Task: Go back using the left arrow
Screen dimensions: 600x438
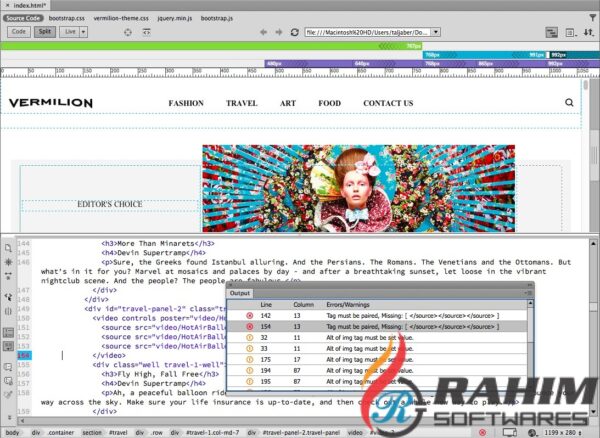Action: click(263, 32)
